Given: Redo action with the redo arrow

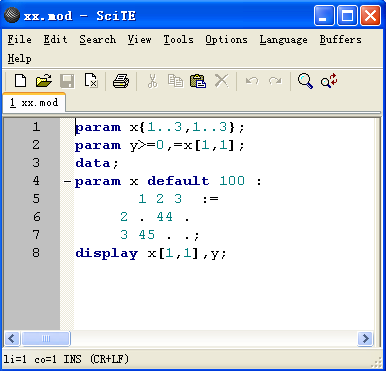Looking at the screenshot, I should (275, 81).
